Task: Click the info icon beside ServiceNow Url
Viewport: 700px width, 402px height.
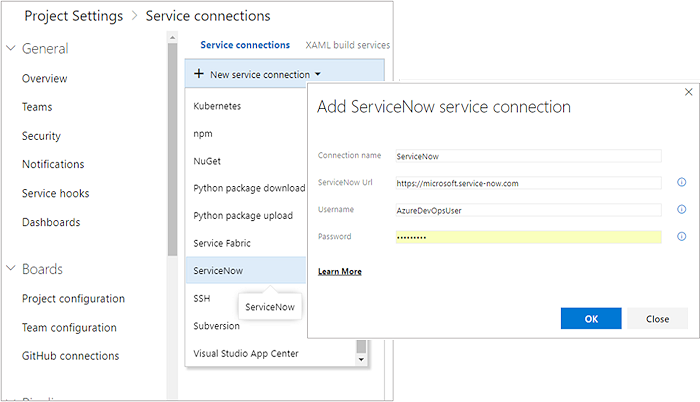Action: [681, 182]
